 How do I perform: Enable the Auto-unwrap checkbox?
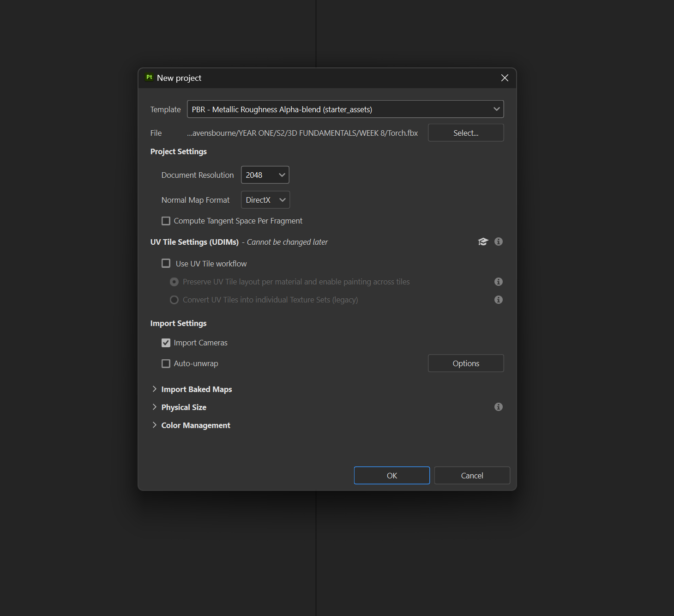(x=166, y=363)
